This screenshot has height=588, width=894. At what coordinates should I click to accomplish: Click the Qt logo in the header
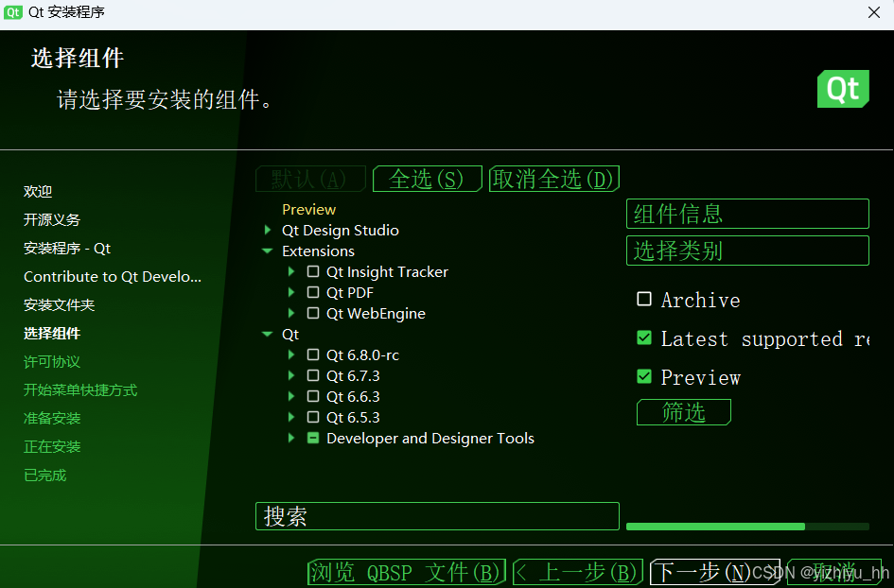[843, 89]
